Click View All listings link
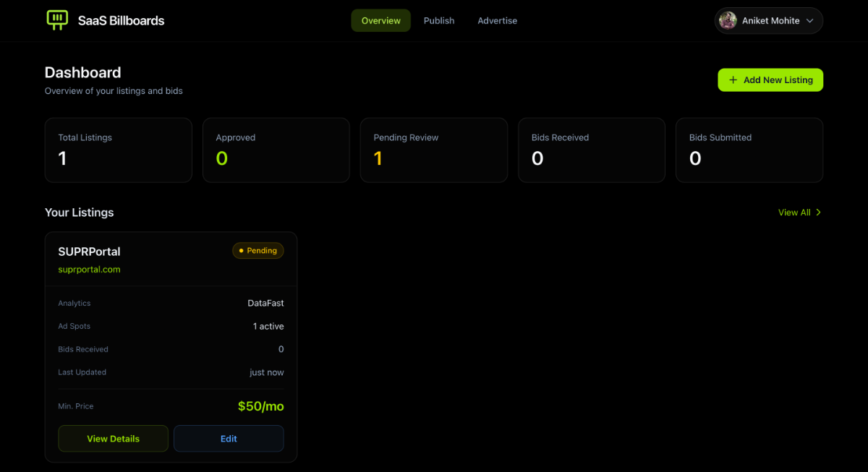This screenshot has height=472, width=868. coord(793,213)
